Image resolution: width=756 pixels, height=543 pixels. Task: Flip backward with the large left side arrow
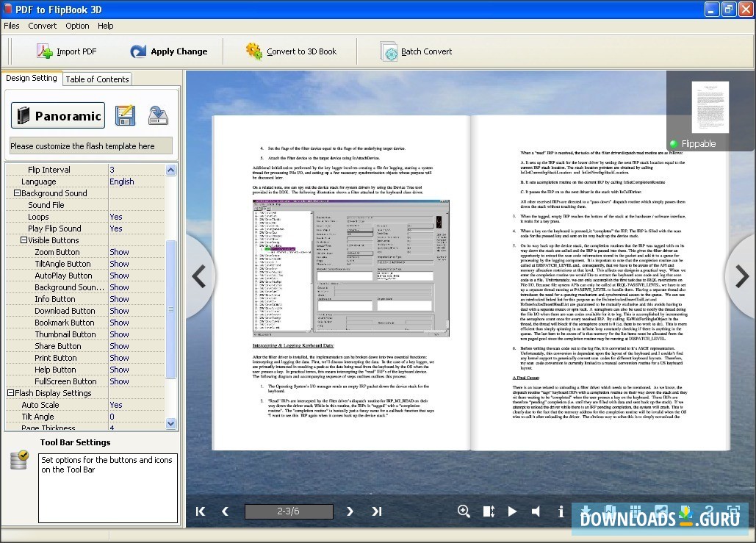pos(199,276)
